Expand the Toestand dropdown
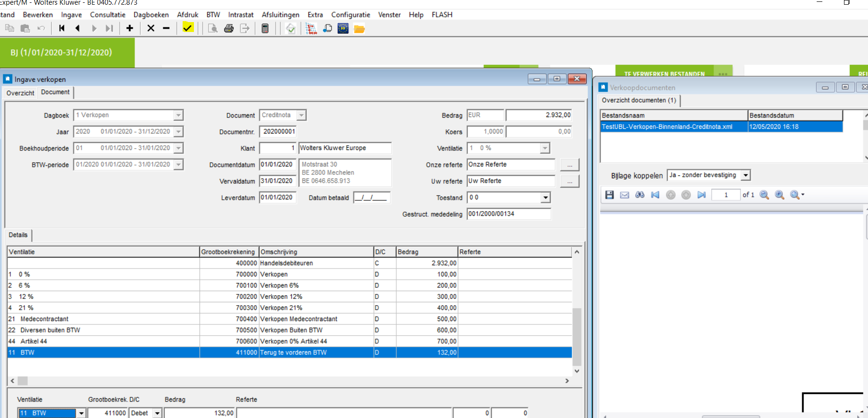This screenshot has height=418, width=868. tap(545, 197)
